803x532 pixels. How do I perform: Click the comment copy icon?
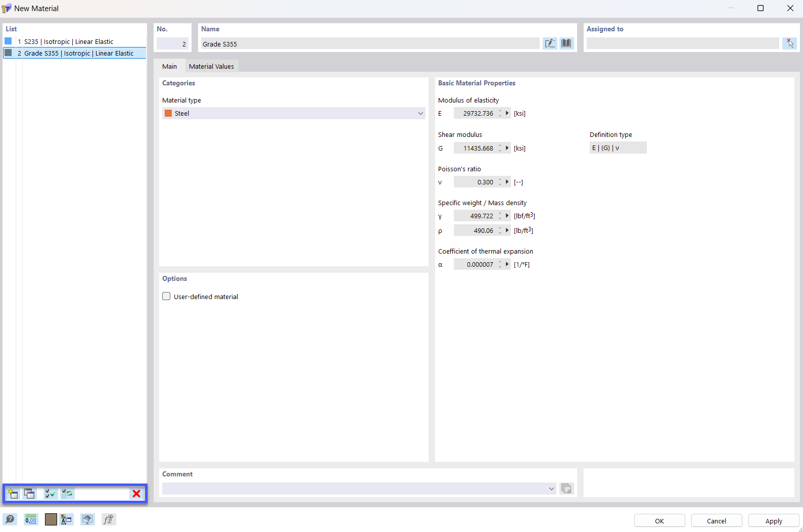(x=566, y=489)
